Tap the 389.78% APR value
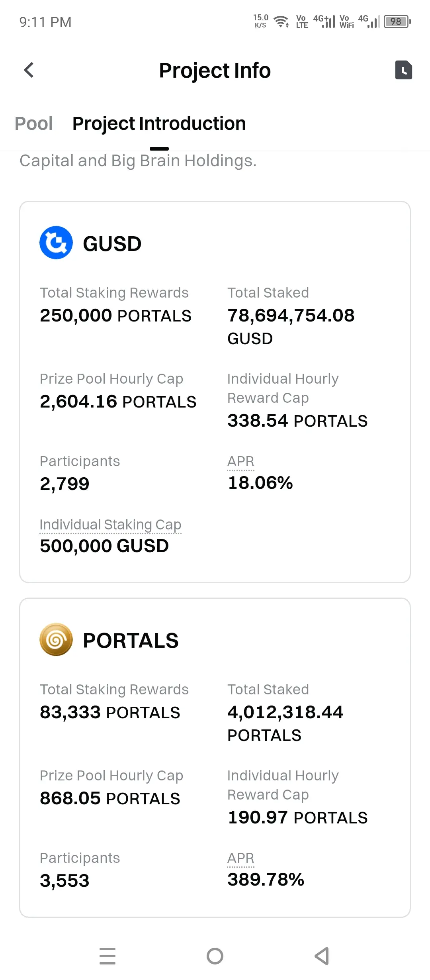The width and height of the screenshot is (430, 980). 266,880
